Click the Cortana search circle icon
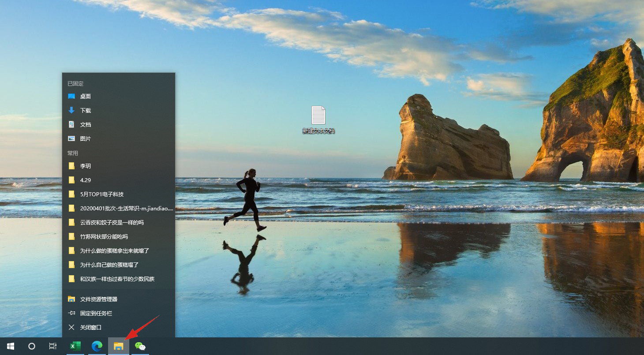Viewport: 644px width, 355px height. point(32,346)
